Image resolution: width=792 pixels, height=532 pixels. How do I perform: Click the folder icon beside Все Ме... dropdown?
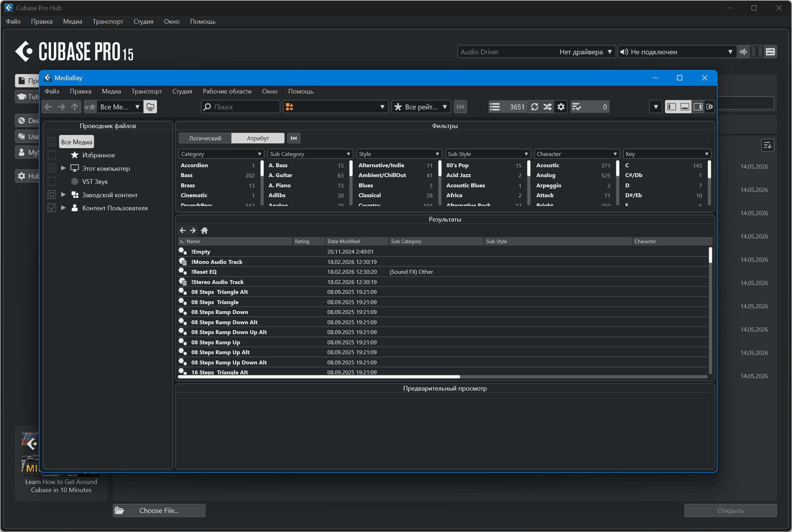[x=150, y=107]
